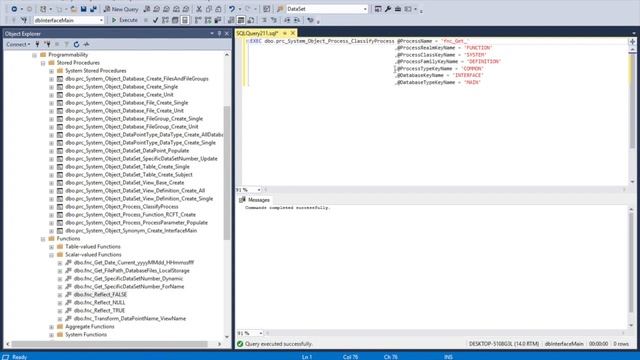
Task: Click '0 rows' in the status bar
Action: (621, 344)
